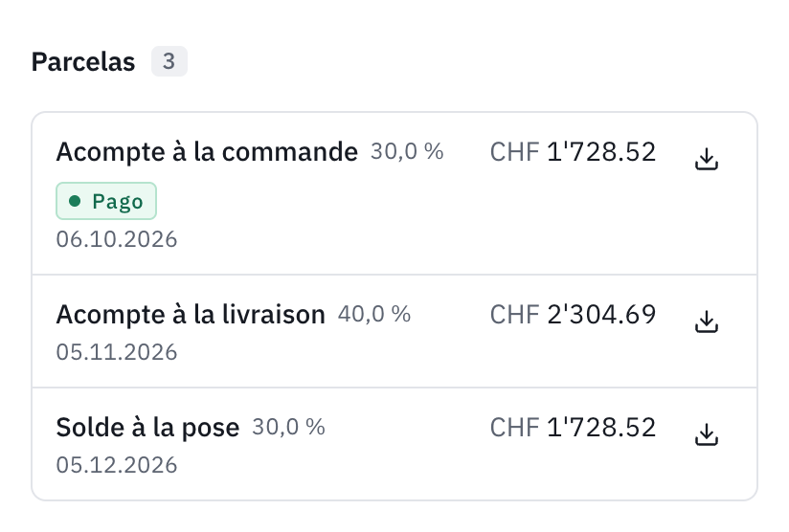Click the 06.10.2026 date
The width and height of the screenshot is (789, 532).
coord(117,239)
